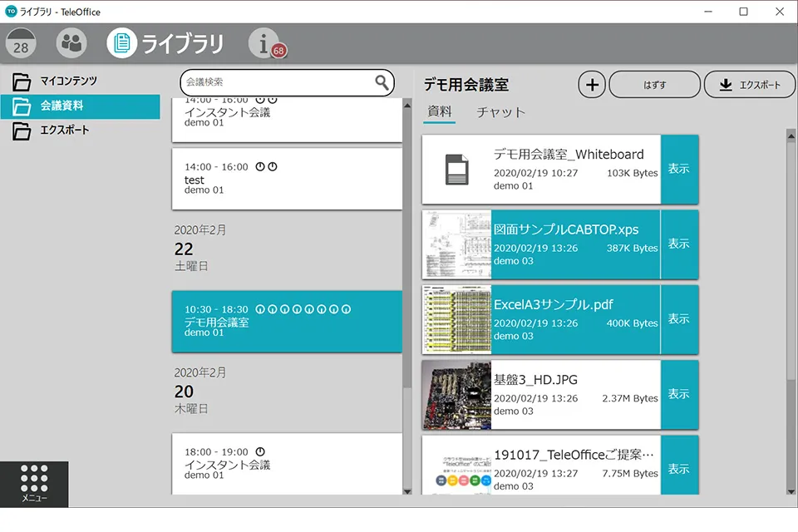The image size is (798, 532).
Task: Open the info notifications icon with 68 badge
Action: coord(265,43)
